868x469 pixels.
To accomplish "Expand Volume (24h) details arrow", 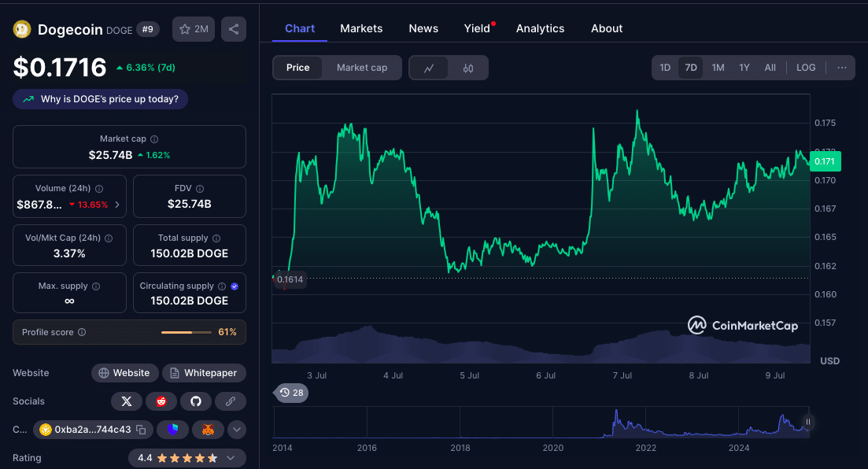I will [117, 205].
